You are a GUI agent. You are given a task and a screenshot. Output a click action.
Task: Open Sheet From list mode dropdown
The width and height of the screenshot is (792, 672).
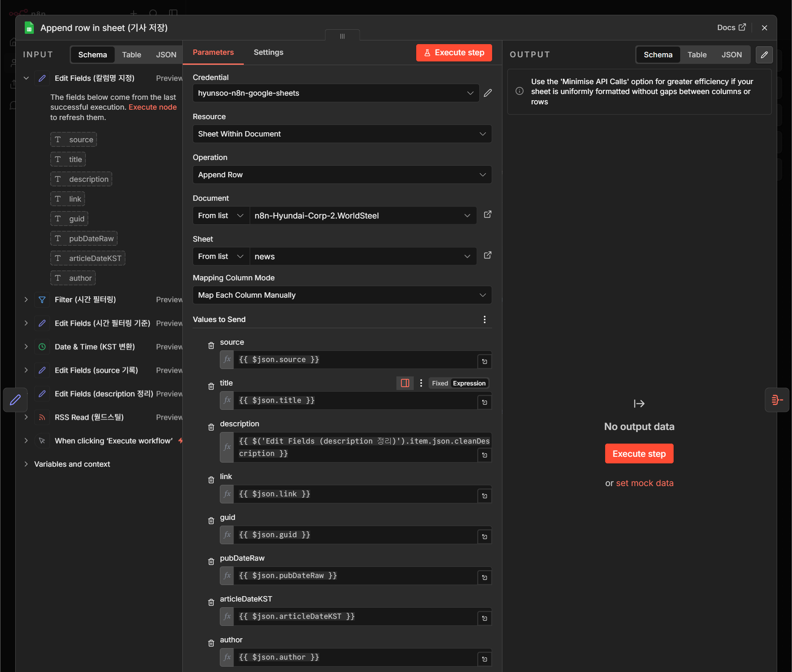point(221,256)
